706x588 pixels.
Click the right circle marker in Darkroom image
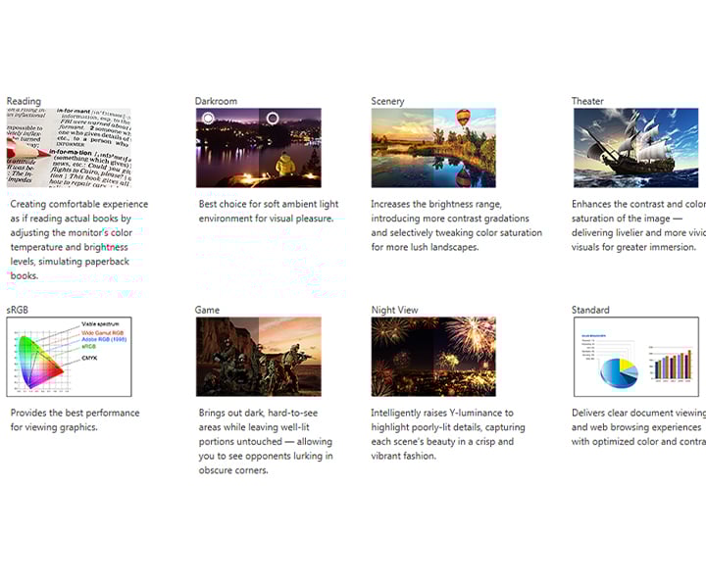tap(273, 119)
